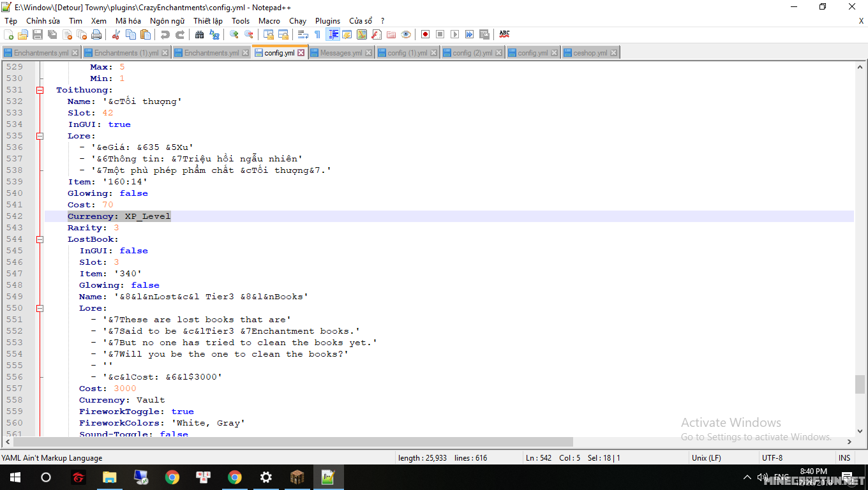Zoom in using the toolbar magnifier
Screen dimensions: 868x490
click(x=234, y=34)
